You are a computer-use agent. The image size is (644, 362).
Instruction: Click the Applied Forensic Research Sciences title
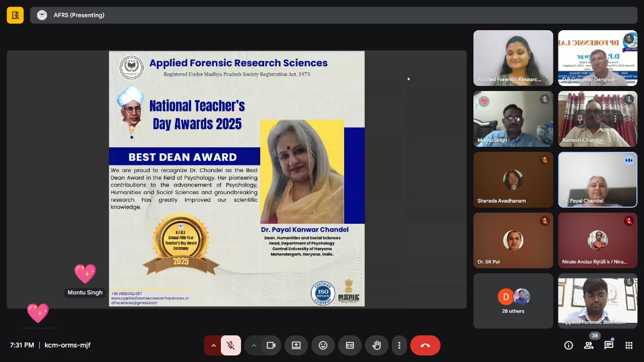point(238,63)
